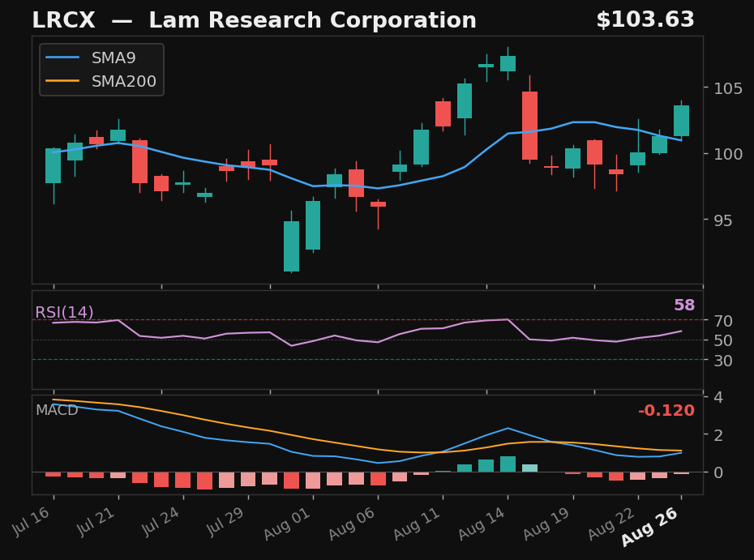Image resolution: width=754 pixels, height=560 pixels.
Task: Click the $103.63 current price
Action: (645, 19)
